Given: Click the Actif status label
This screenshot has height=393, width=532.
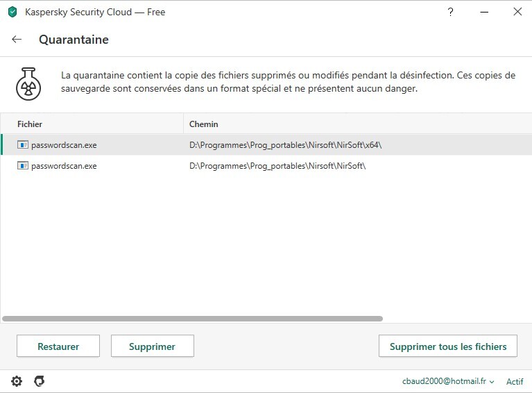Looking at the screenshot, I should (515, 381).
